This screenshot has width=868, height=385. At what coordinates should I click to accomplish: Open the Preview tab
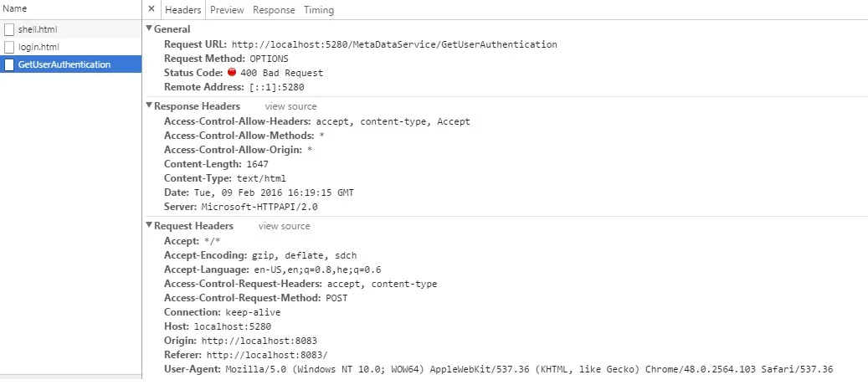(x=227, y=10)
